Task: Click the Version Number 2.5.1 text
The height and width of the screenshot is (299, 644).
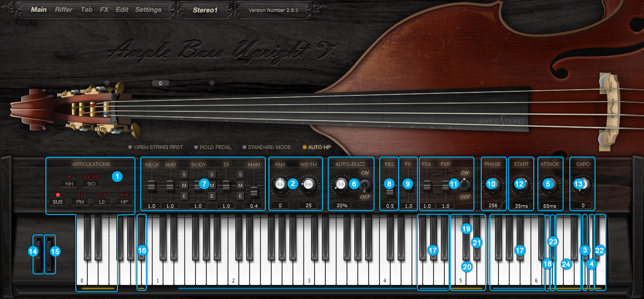Action: 274,10
